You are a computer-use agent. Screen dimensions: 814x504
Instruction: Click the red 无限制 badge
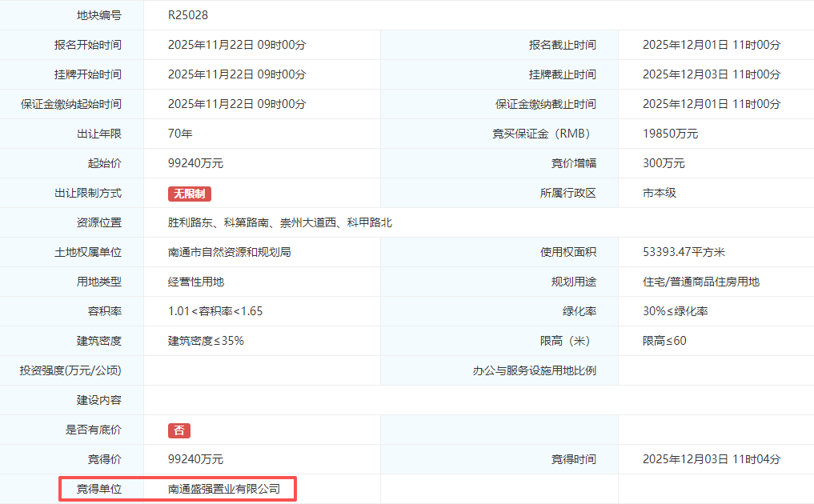[x=190, y=194]
